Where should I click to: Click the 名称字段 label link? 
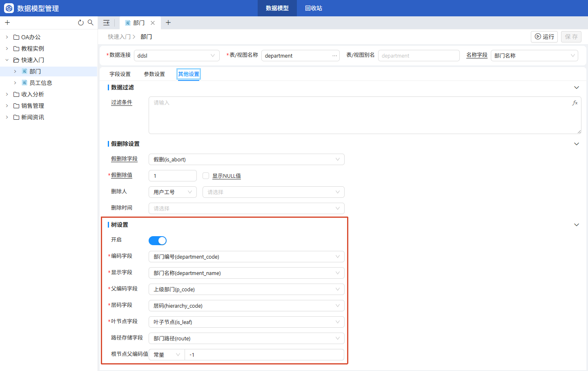(477, 55)
